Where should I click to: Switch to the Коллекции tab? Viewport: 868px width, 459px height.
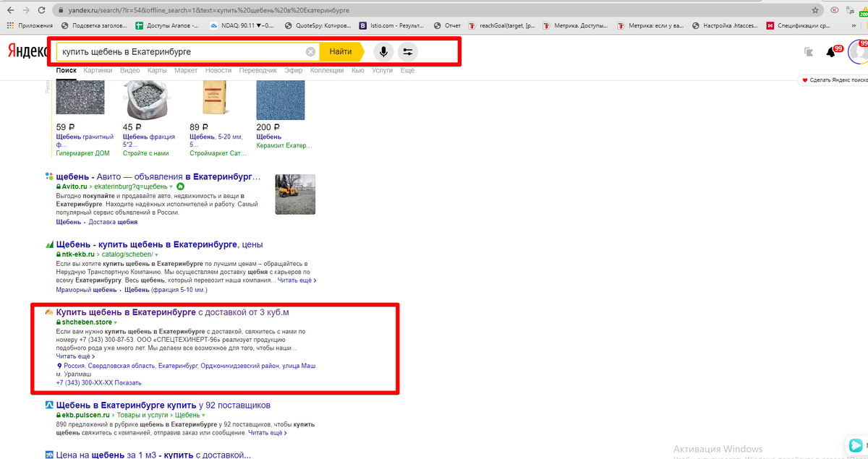327,71
